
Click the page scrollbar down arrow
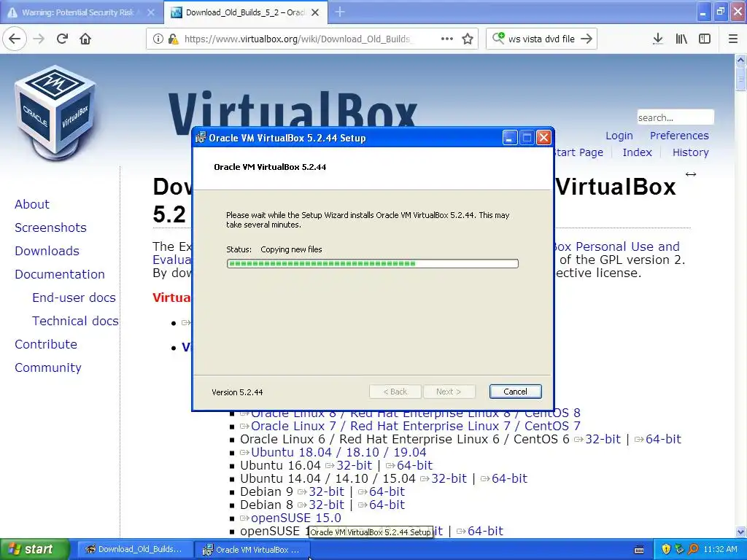tap(740, 532)
